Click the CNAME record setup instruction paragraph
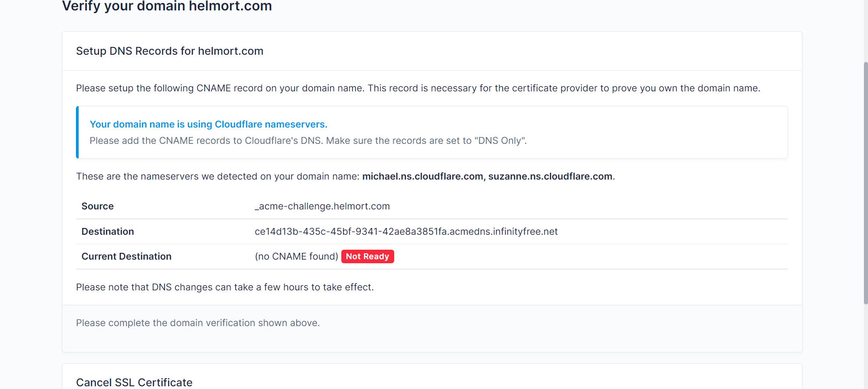This screenshot has width=868, height=389. tap(418, 88)
